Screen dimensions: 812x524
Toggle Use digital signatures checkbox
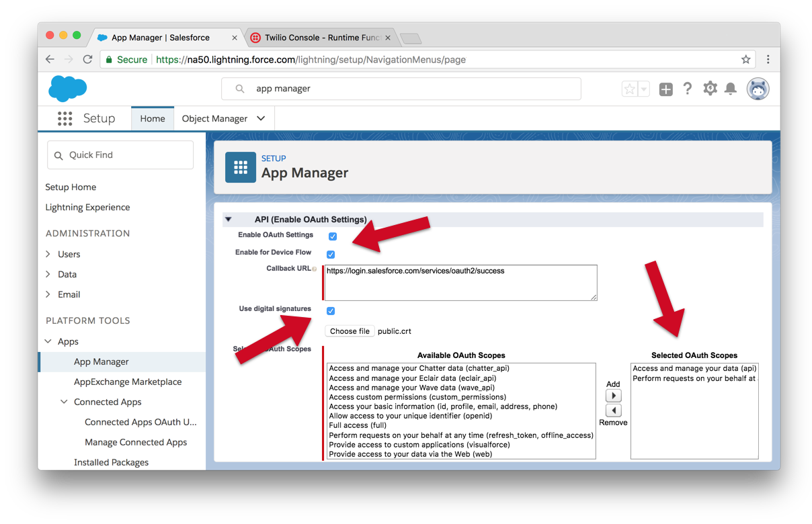(331, 311)
